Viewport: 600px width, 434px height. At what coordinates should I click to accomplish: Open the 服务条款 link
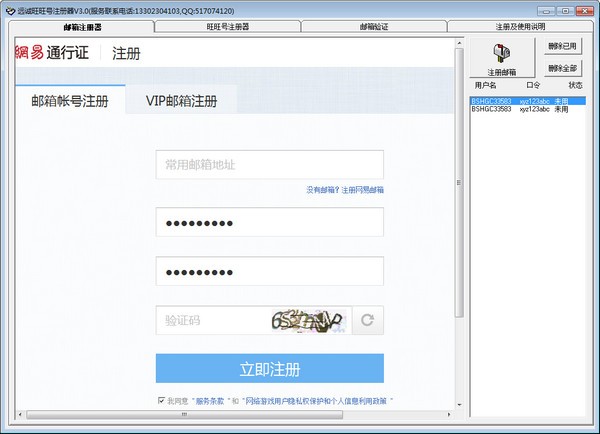[x=210, y=401]
